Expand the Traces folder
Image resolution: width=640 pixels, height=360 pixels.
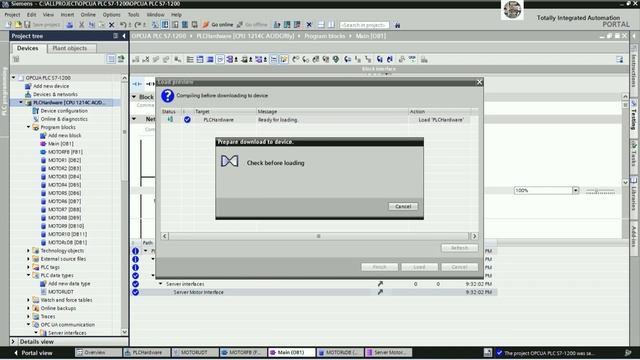pos(29,316)
